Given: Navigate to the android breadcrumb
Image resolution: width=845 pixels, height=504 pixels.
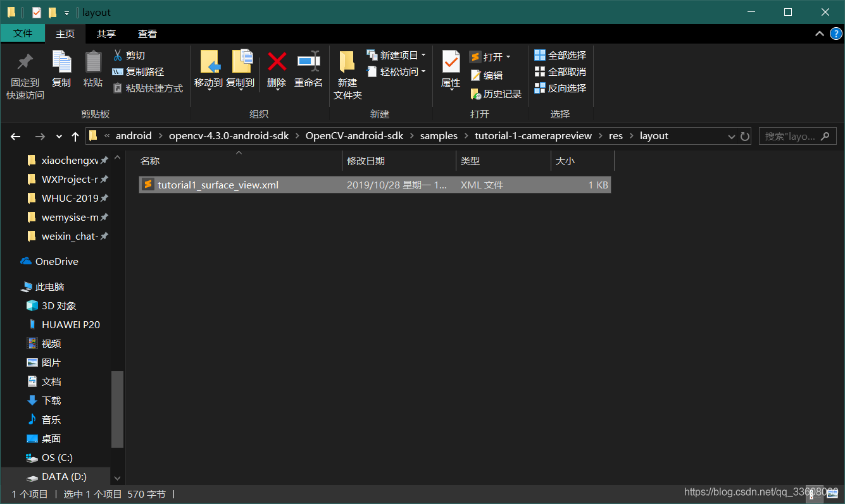Looking at the screenshot, I should click(134, 136).
